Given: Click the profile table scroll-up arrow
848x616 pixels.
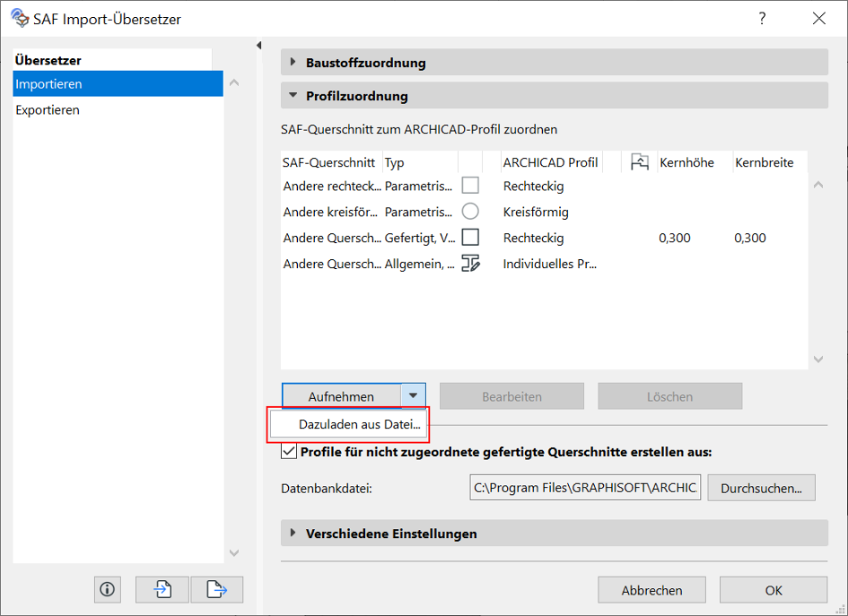Looking at the screenshot, I should click(818, 185).
